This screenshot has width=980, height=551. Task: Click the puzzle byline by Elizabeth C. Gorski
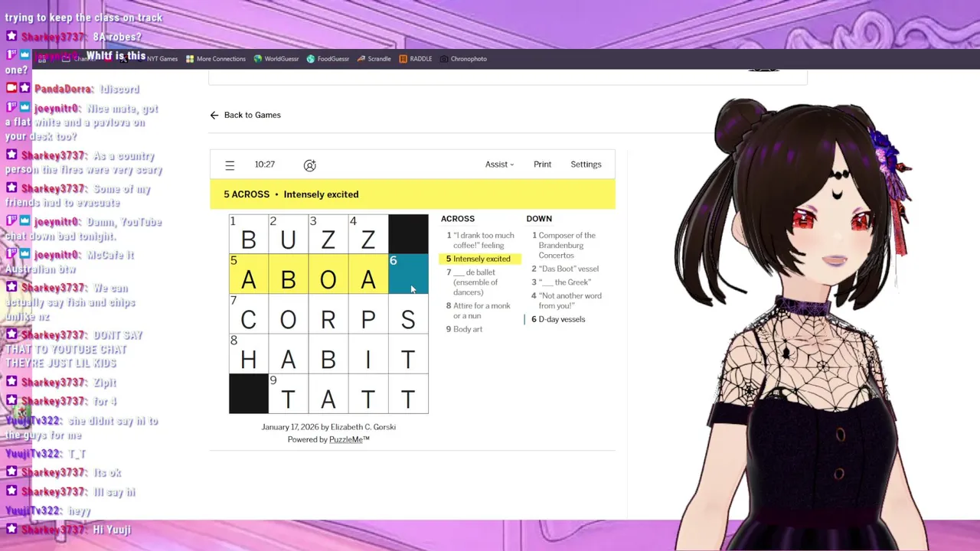328,427
